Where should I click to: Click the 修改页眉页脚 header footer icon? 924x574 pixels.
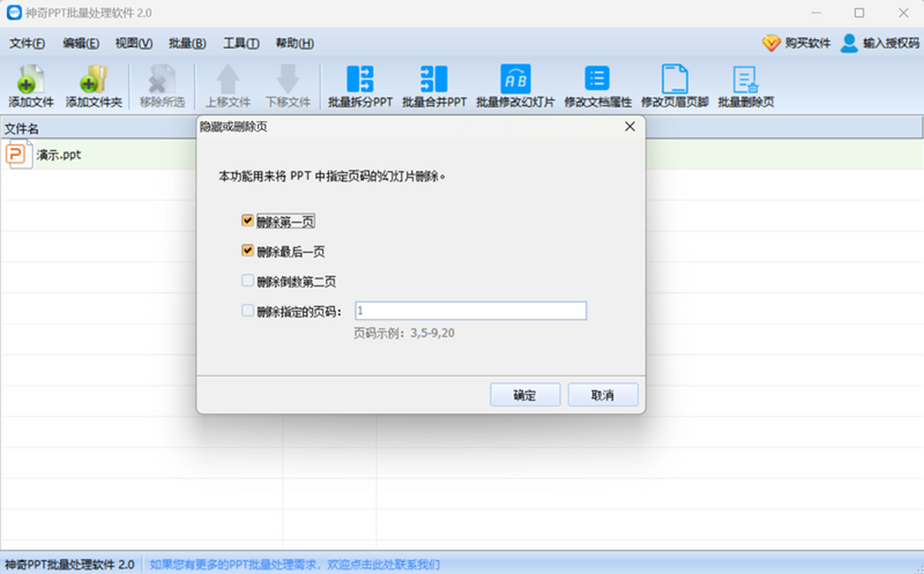(675, 86)
